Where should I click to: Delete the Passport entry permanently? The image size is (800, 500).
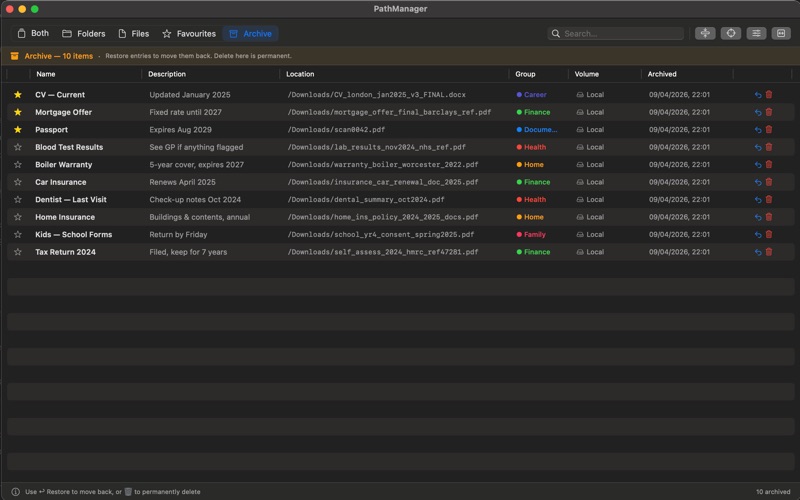click(769, 130)
